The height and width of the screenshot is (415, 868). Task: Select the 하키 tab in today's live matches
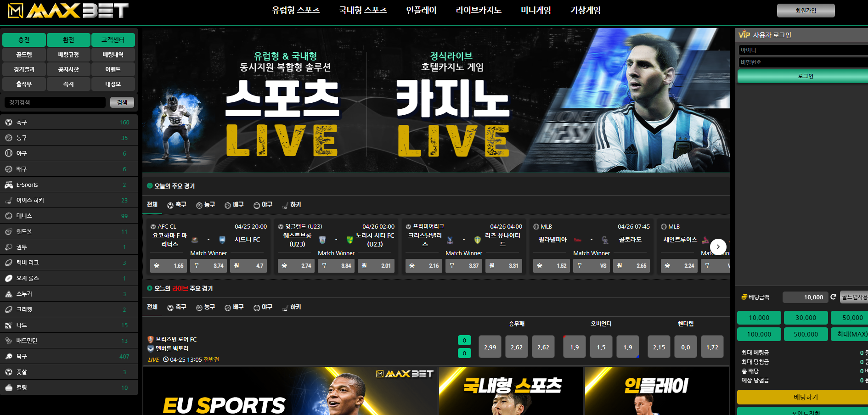(292, 307)
